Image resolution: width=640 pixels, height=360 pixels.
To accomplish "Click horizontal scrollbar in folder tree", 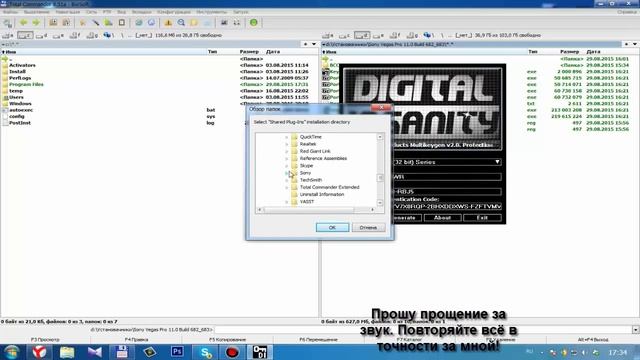I will point(316,210).
